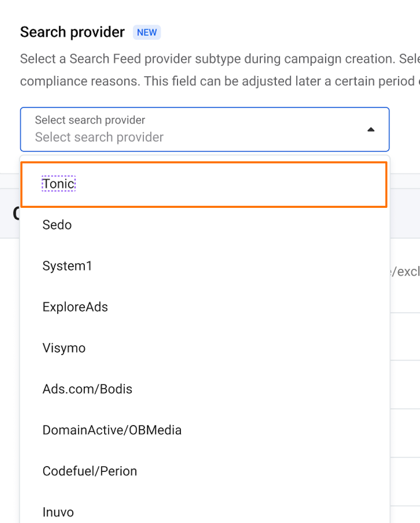This screenshot has height=523, width=420.
Task: Select the ExploreAds option
Action: tap(75, 307)
